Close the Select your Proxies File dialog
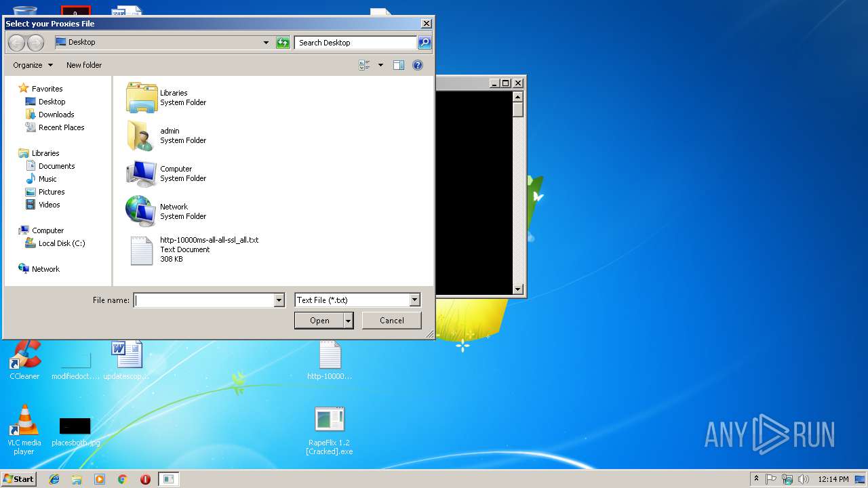The height and width of the screenshot is (488, 868). [426, 24]
